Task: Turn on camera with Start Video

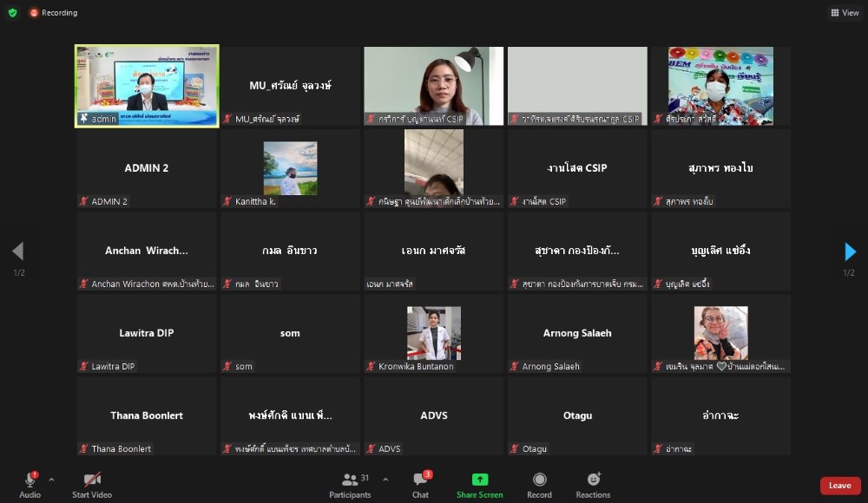Action: 91,480
